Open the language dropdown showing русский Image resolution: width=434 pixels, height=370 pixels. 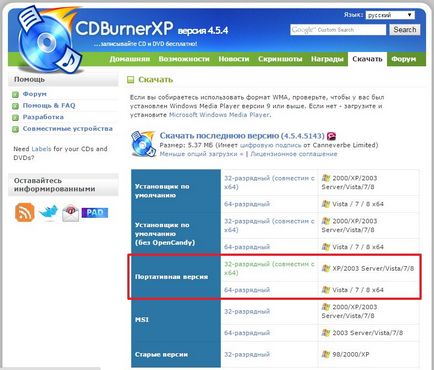click(390, 15)
